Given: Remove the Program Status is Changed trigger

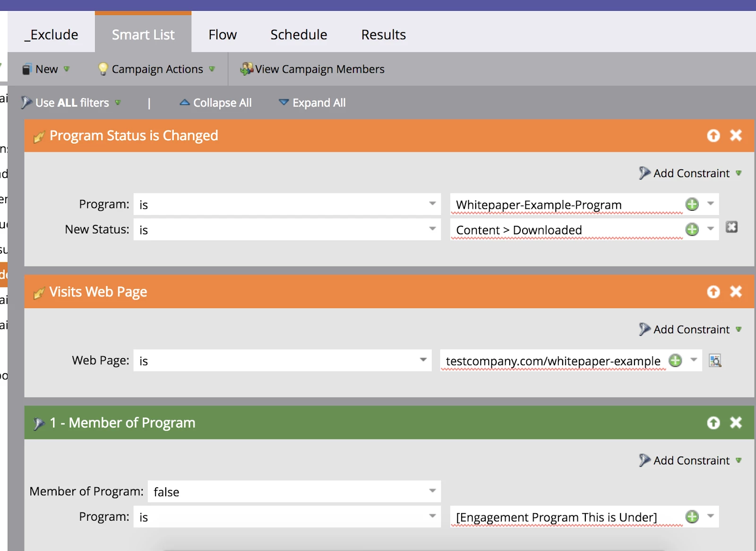Looking at the screenshot, I should pyautogui.click(x=736, y=136).
